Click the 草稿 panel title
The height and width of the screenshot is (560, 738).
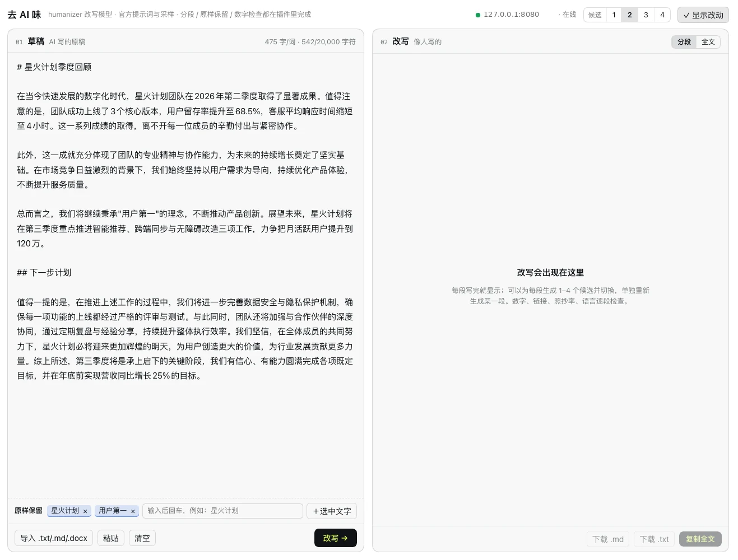(x=36, y=41)
